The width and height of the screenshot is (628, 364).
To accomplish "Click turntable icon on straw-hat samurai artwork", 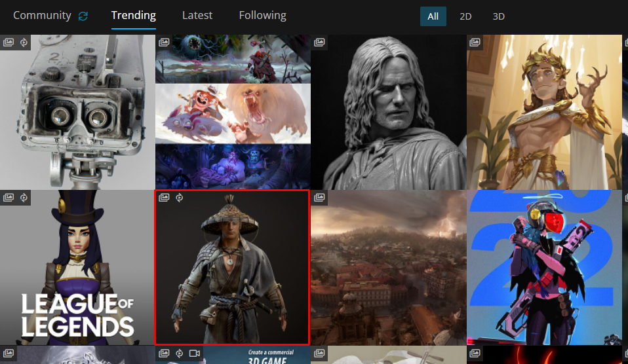I will pos(179,197).
